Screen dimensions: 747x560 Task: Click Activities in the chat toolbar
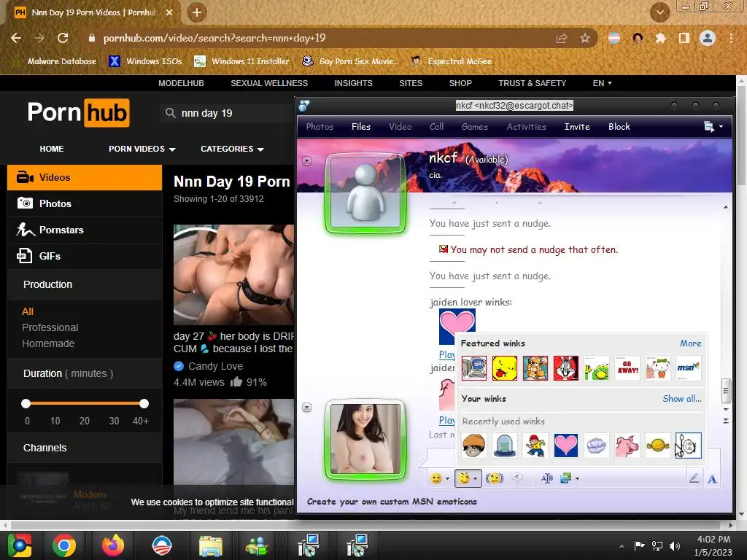click(526, 127)
